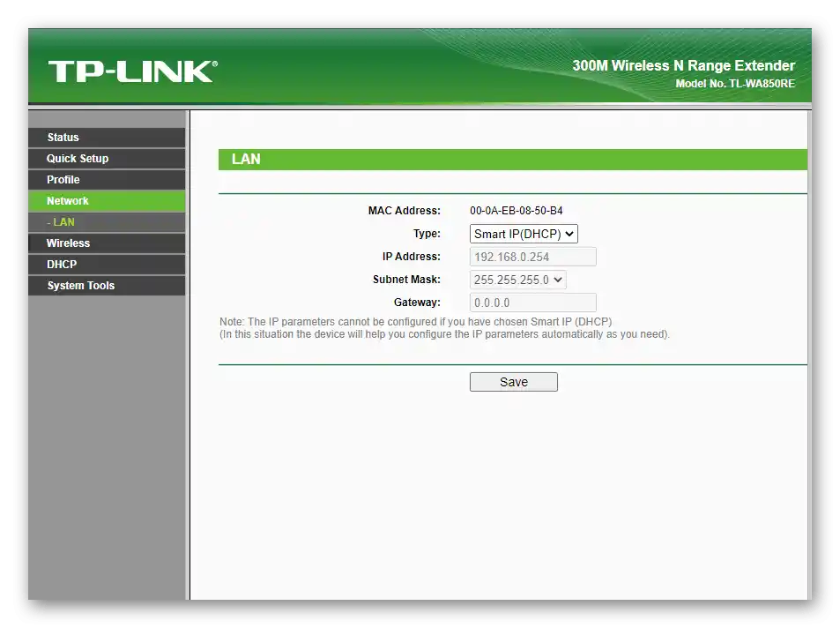This screenshot has height=628, width=840.
Task: Select the Profile menu entry
Action: (107, 180)
